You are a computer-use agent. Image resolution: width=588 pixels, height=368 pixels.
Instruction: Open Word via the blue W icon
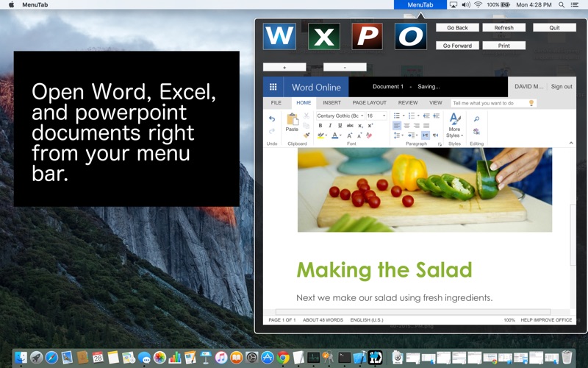pyautogui.click(x=279, y=36)
